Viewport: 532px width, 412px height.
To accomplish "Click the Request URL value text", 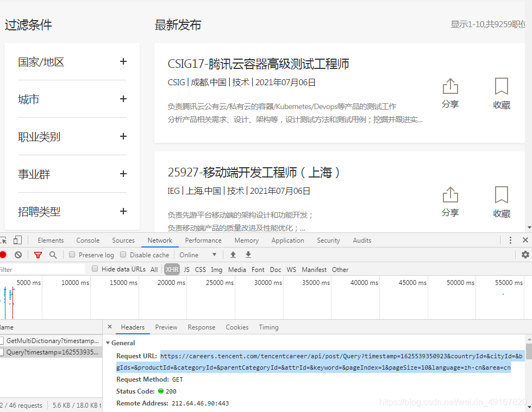I will tap(320, 362).
